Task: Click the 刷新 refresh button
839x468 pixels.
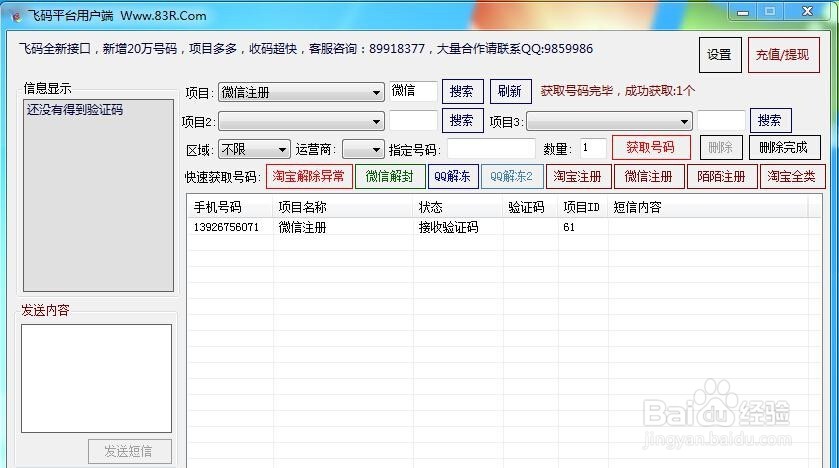Action: 510,91
